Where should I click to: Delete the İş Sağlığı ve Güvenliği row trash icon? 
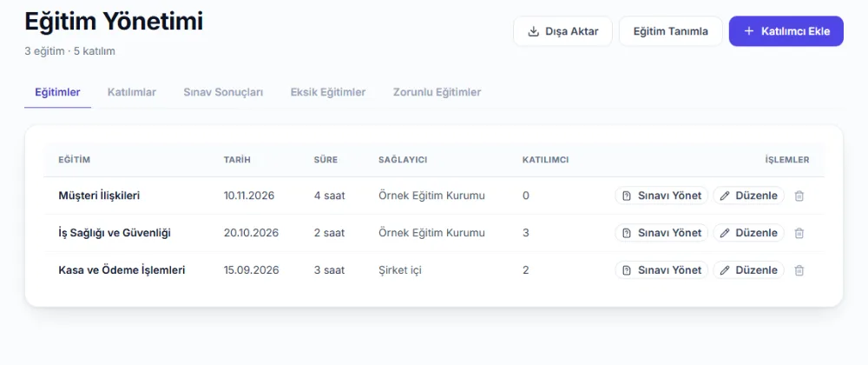coord(799,233)
